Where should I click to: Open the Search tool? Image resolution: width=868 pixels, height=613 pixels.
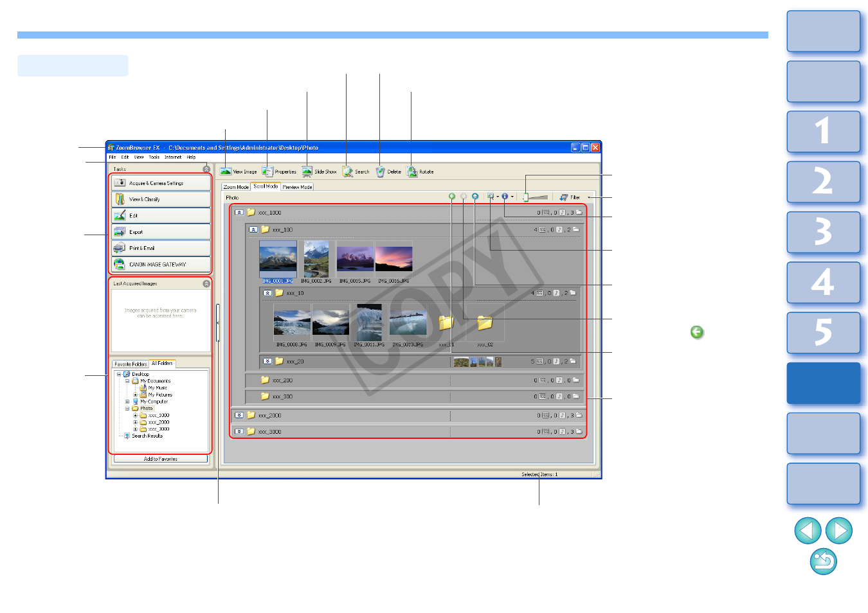click(356, 172)
